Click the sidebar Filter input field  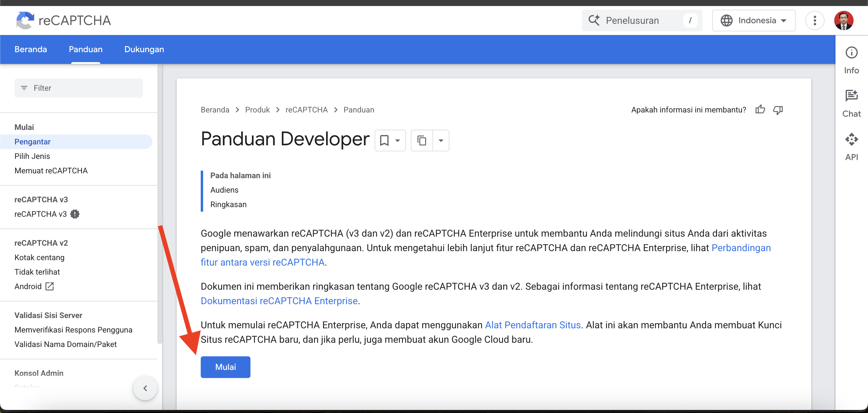[x=78, y=88]
